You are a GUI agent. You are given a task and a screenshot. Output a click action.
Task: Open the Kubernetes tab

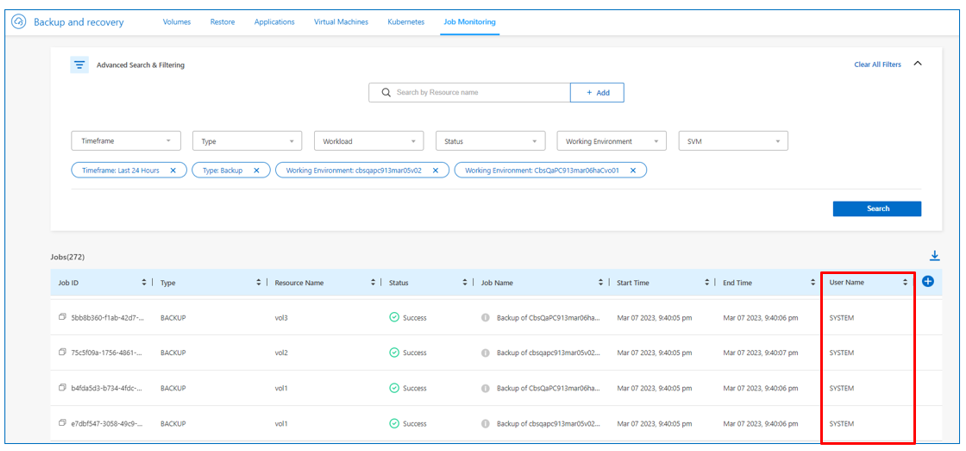(406, 21)
